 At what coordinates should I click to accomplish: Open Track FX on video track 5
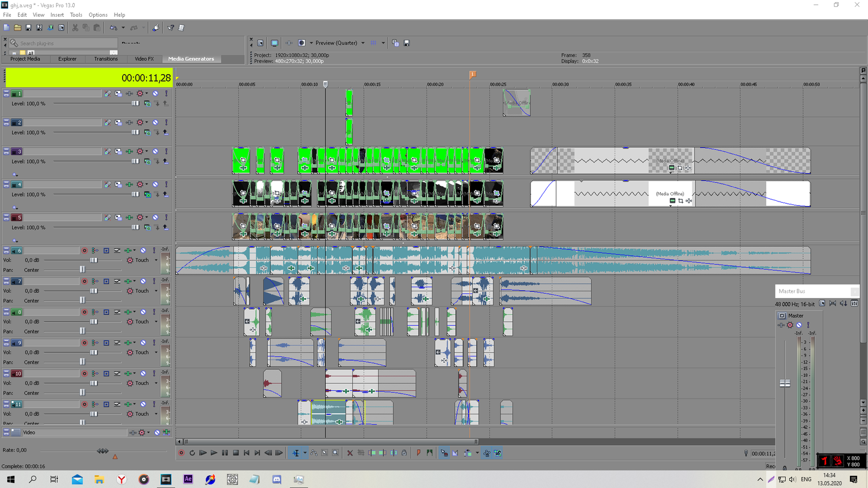click(129, 218)
